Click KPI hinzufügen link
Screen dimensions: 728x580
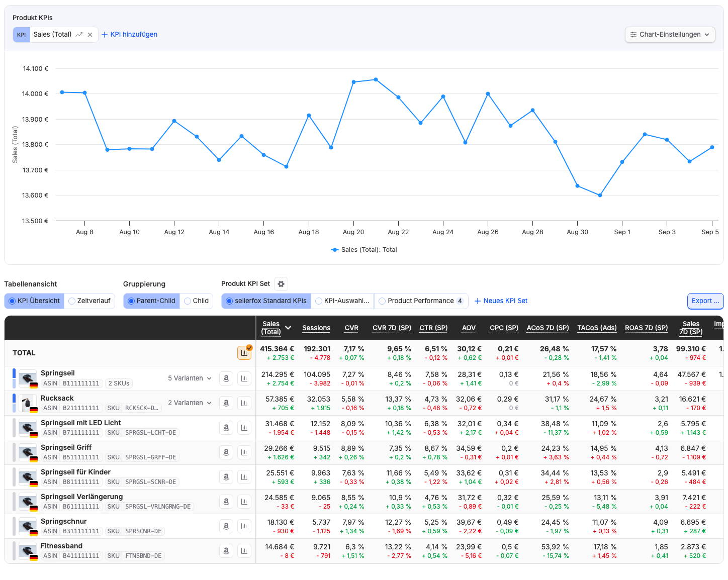click(x=130, y=35)
